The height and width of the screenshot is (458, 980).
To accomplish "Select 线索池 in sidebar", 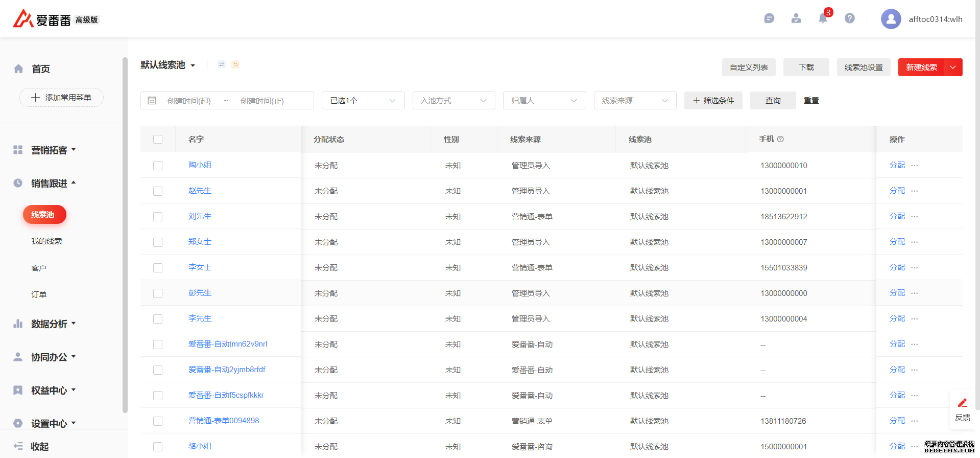I will [x=44, y=214].
